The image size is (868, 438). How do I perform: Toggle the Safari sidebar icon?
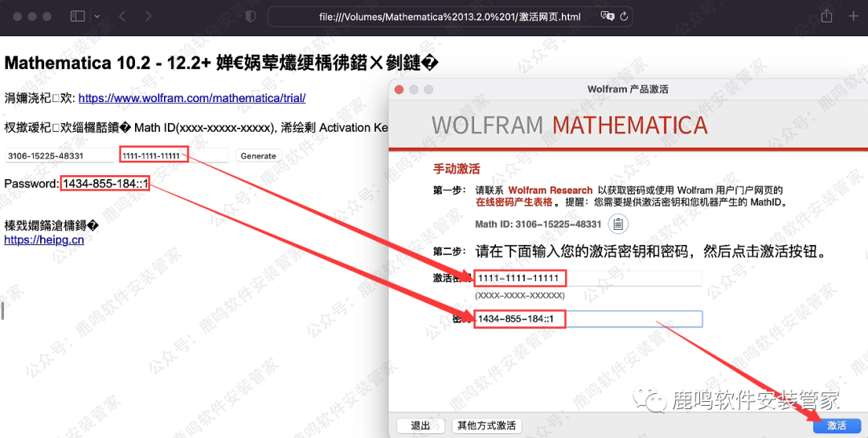[x=77, y=16]
